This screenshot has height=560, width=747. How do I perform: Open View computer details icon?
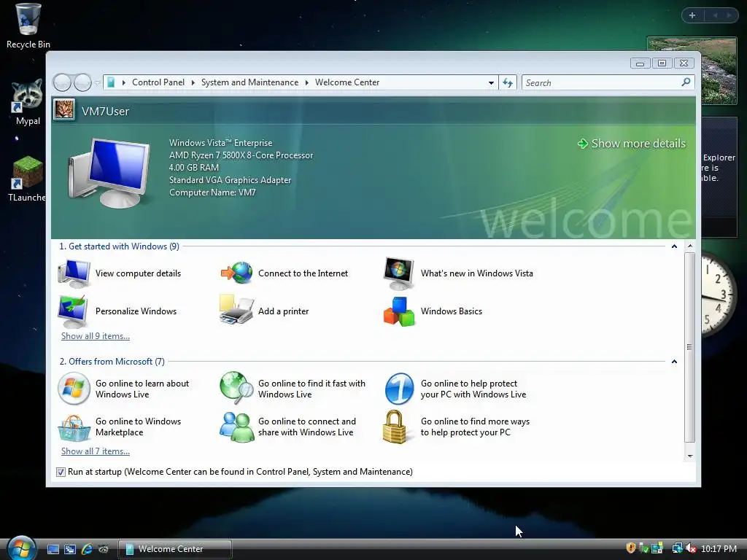pos(74,273)
